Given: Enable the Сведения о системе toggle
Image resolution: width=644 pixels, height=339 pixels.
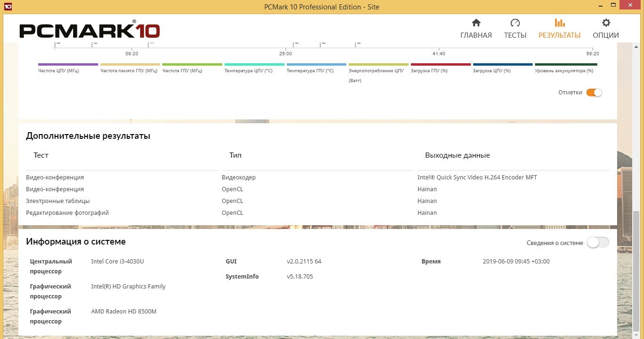Looking at the screenshot, I should 598,243.
